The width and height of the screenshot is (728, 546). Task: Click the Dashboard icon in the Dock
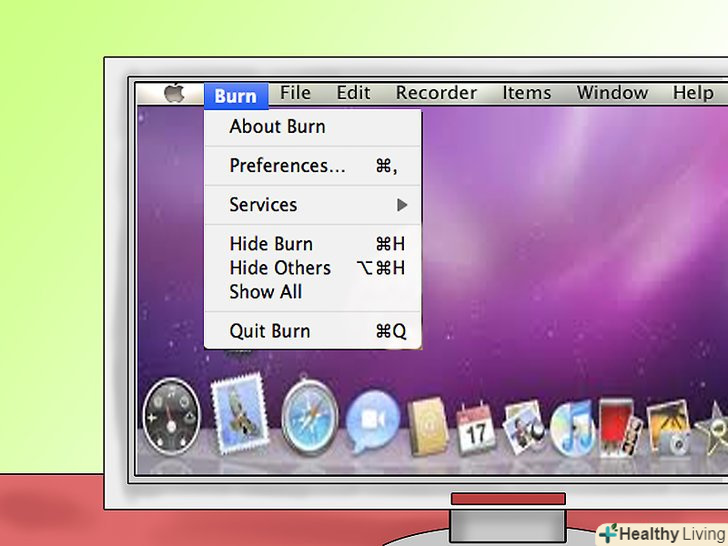[171, 416]
